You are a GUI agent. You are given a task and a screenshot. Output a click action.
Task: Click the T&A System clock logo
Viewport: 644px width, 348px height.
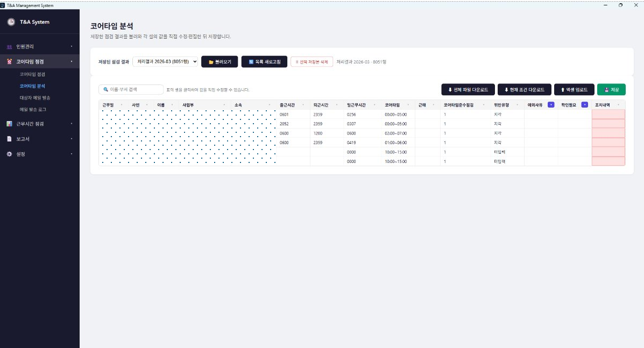(11, 22)
